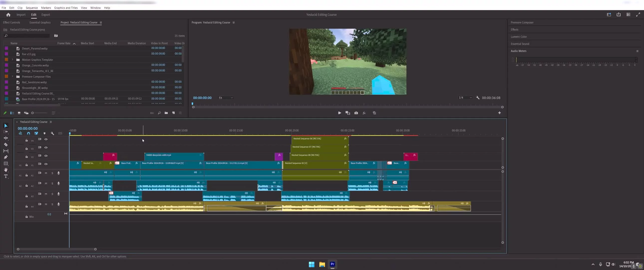
Task: Toggle V1 track output eye
Action: [x=46, y=164]
